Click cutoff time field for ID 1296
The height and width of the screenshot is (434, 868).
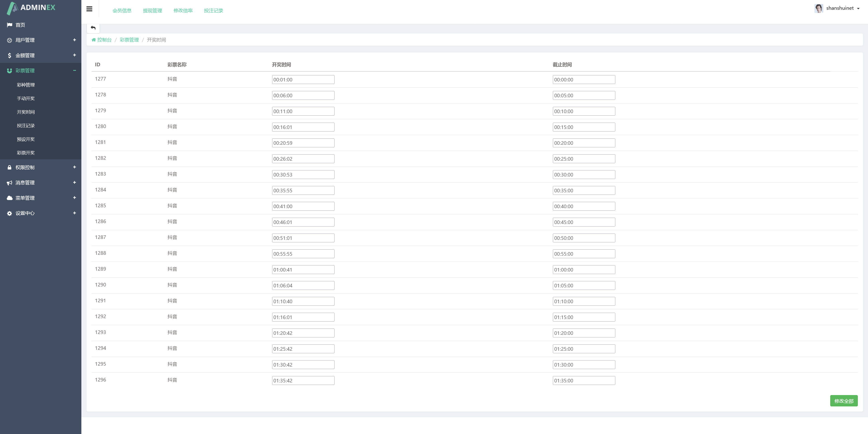pyautogui.click(x=584, y=380)
